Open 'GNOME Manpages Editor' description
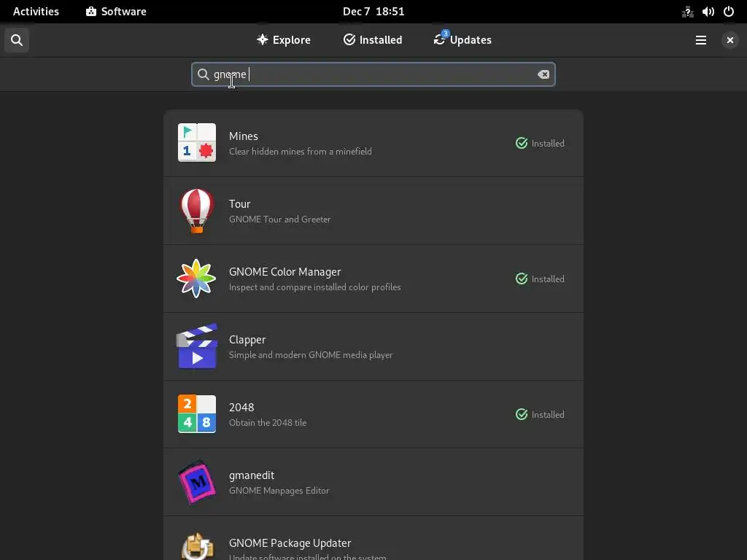Image resolution: width=747 pixels, height=560 pixels. pyautogui.click(x=279, y=491)
